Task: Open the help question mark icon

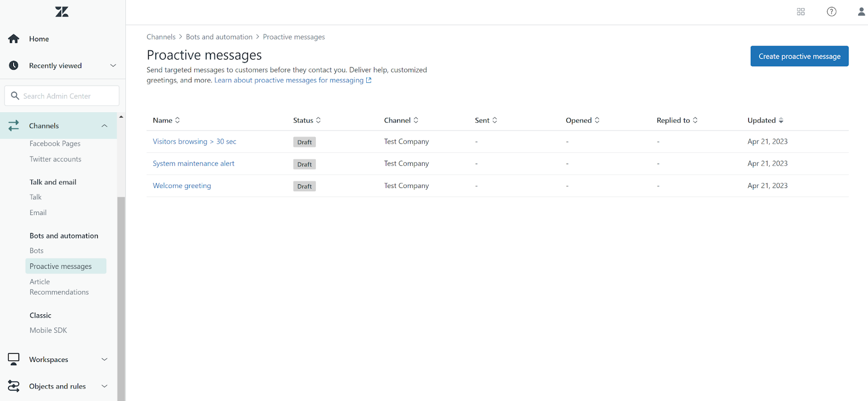Action: [x=831, y=12]
